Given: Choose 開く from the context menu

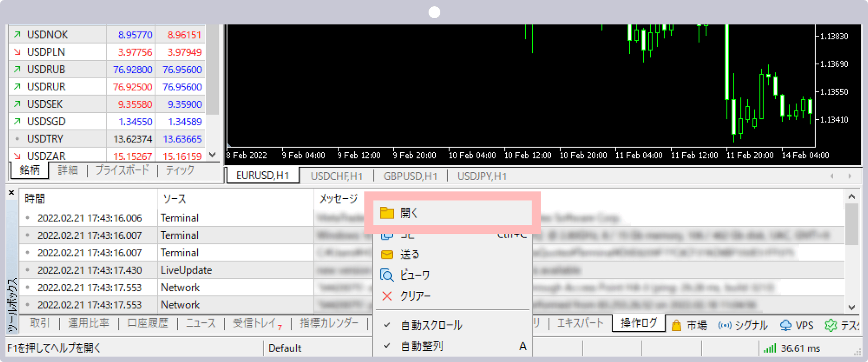Looking at the screenshot, I should [452, 213].
